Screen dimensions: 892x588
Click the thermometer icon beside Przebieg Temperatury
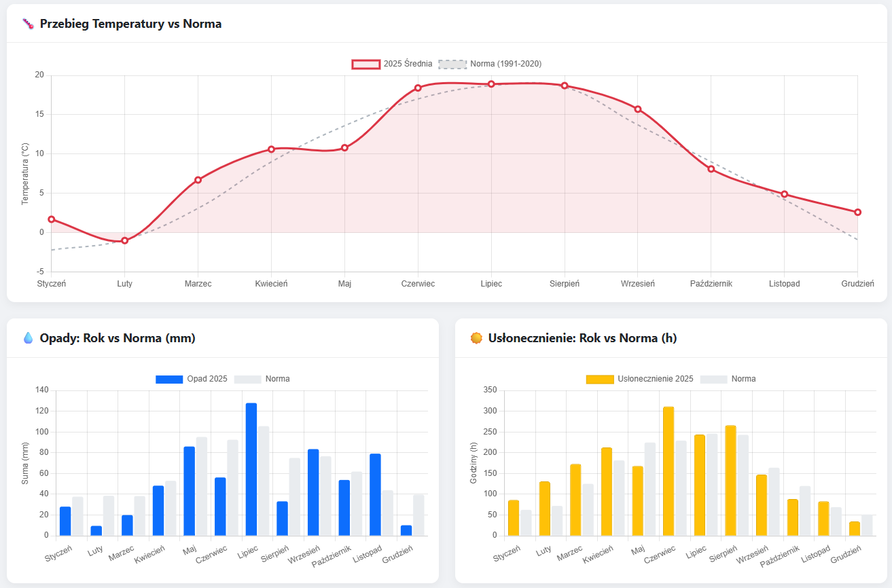tap(27, 24)
